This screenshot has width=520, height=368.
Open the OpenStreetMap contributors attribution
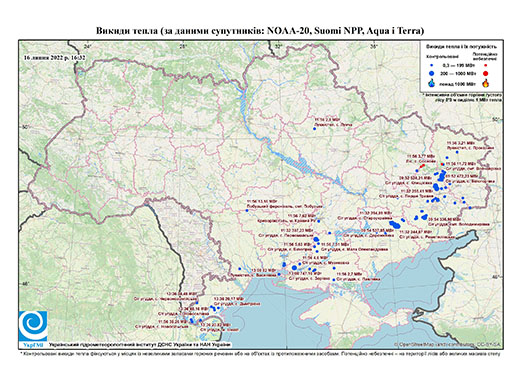click(448, 344)
